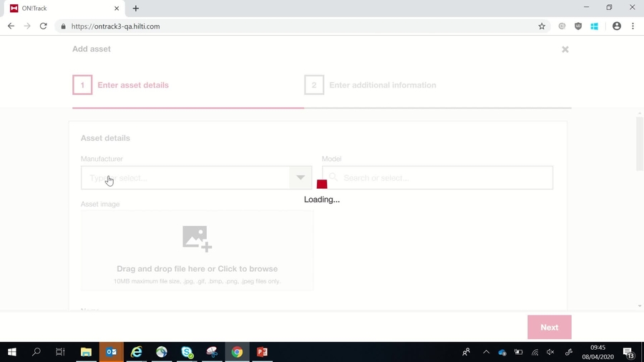644x362 pixels.
Task: Open Chrome from taskbar
Action: (x=237, y=352)
